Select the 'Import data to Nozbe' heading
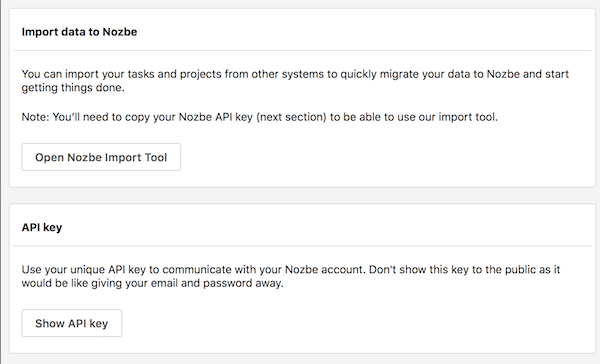Screen dimensions: 600x364 pyautogui.click(x=79, y=32)
